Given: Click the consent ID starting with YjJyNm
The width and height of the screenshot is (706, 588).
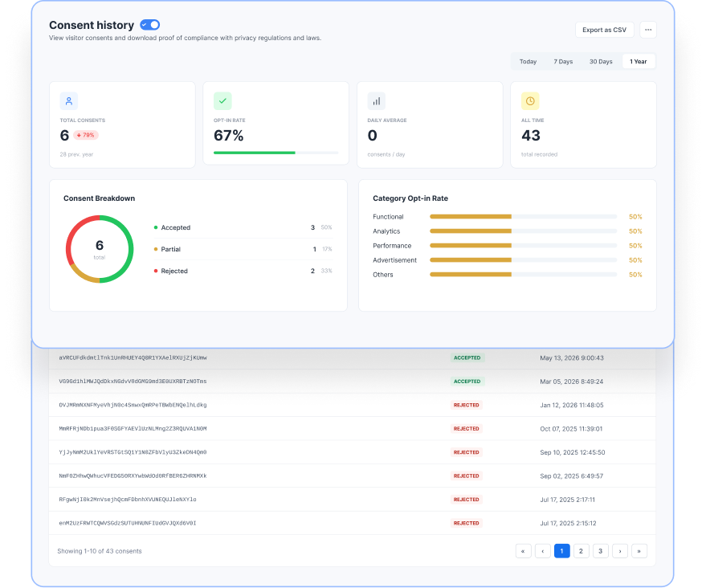Looking at the screenshot, I should 133,452.
